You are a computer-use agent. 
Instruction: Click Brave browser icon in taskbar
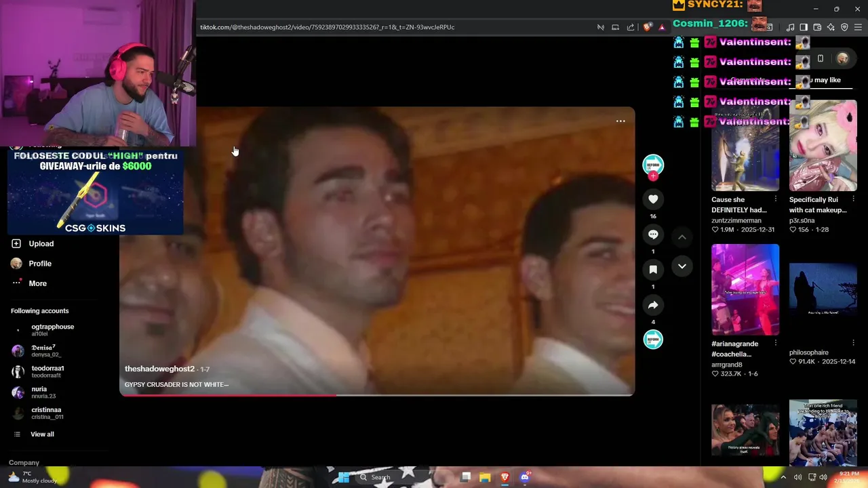[505, 477]
